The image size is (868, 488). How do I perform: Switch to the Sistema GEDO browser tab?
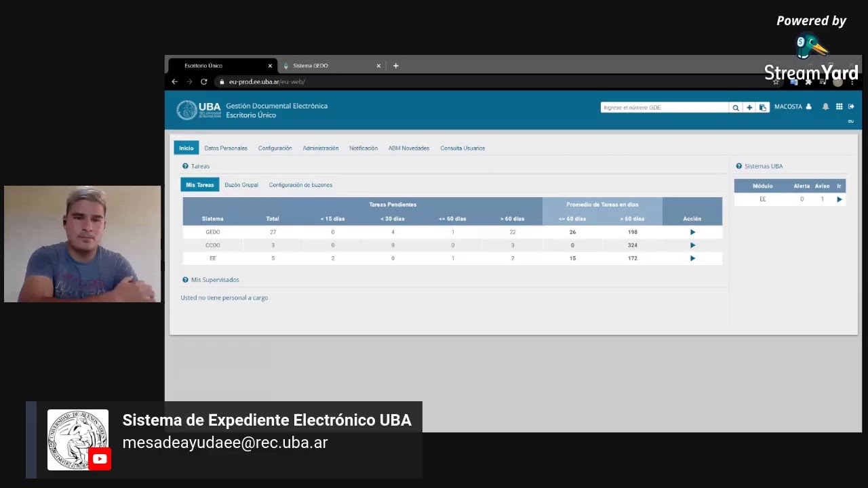(332, 66)
